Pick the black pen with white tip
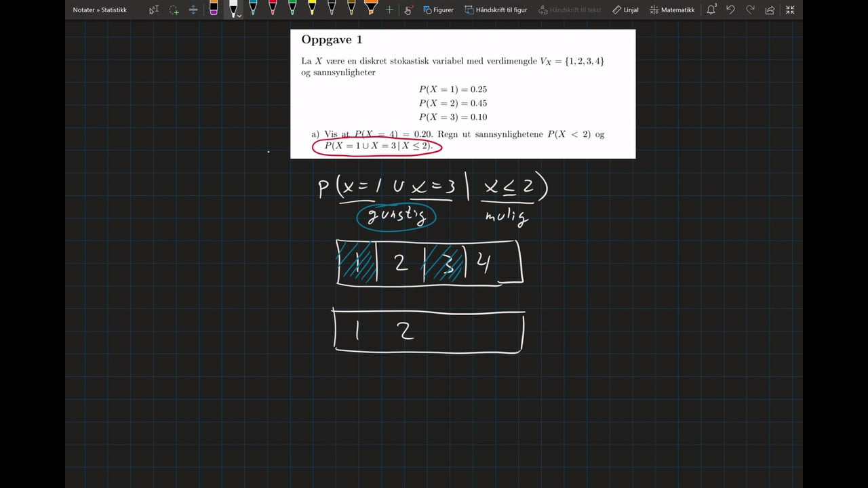 [332, 9]
